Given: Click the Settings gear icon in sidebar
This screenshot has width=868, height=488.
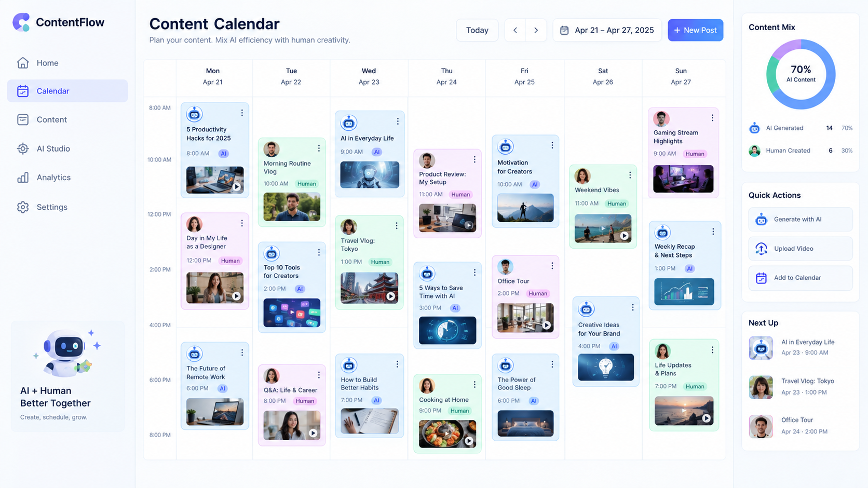Looking at the screenshot, I should pyautogui.click(x=23, y=207).
